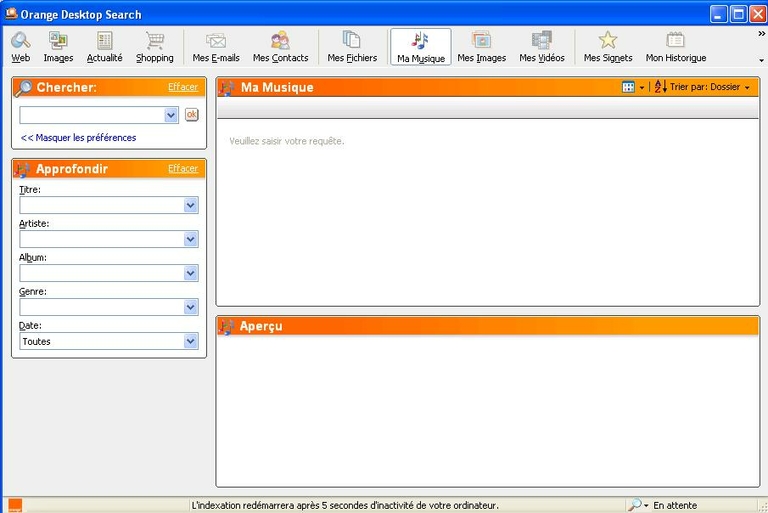
Task: Click the Veuillez saisir votre requête text
Action: tap(287, 141)
